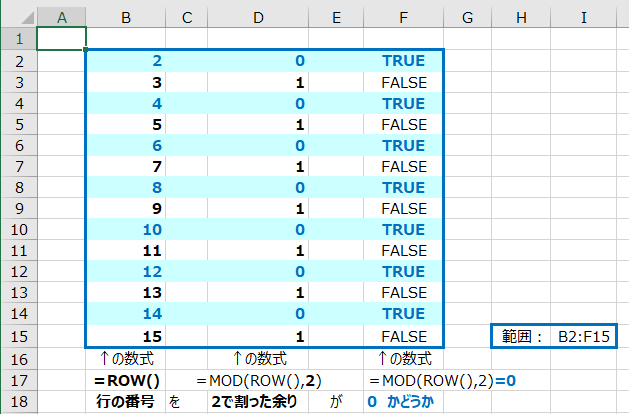The width and height of the screenshot is (629, 414).
Task: Click the =MOD(ROW(),2)=0 formula text
Action: [442, 380]
